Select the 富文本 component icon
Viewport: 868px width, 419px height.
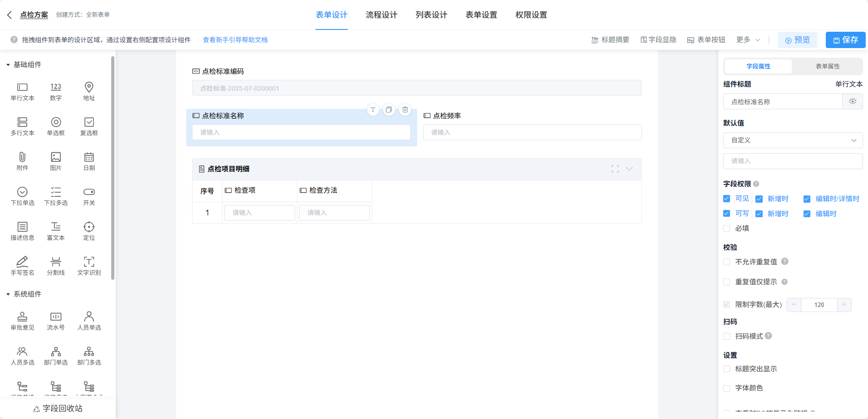tap(56, 227)
